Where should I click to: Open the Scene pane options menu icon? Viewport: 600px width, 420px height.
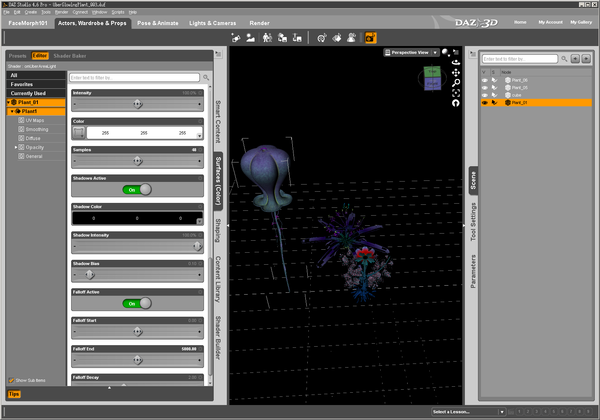(473, 54)
